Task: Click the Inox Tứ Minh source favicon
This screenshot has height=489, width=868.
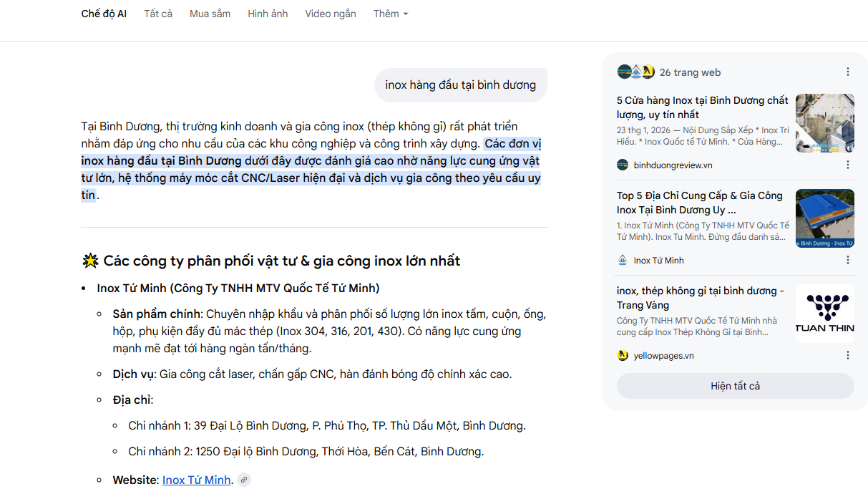Action: [623, 260]
